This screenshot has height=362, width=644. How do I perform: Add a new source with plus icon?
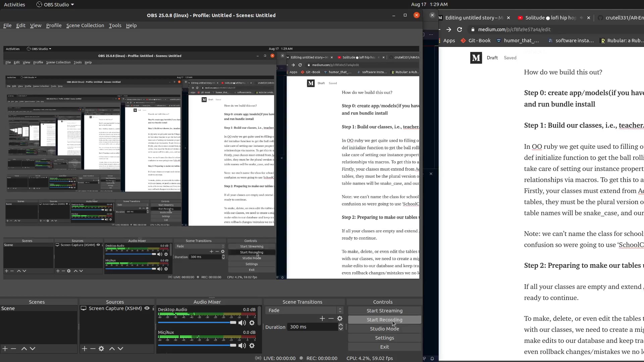[x=85, y=349]
